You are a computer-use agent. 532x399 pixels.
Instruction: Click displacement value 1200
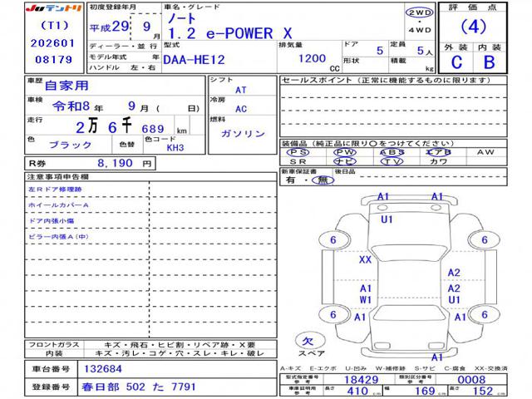click(x=312, y=58)
